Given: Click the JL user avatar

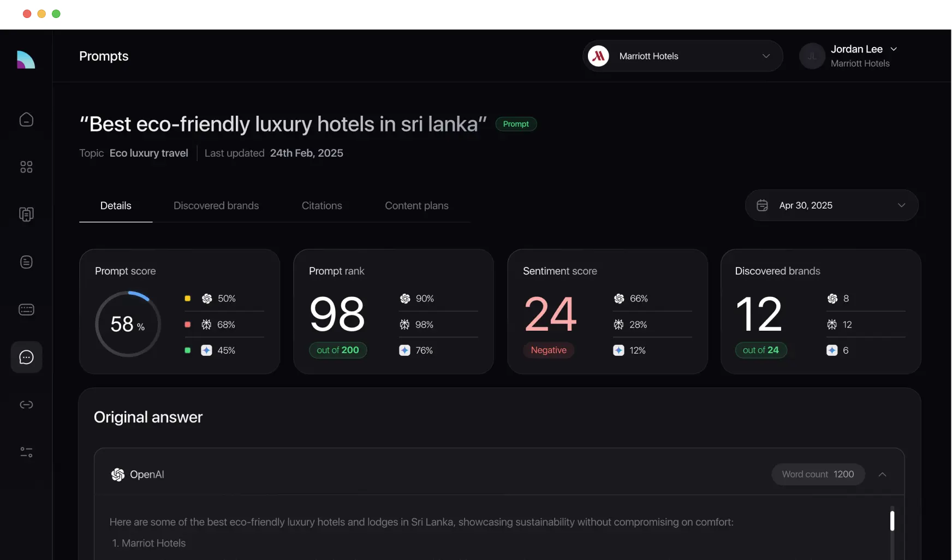Looking at the screenshot, I should (x=812, y=56).
